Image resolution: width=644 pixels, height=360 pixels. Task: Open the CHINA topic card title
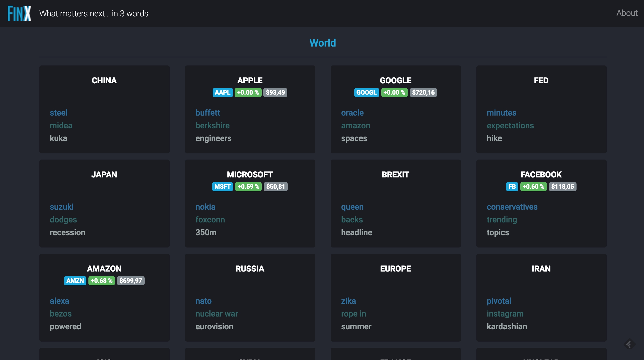tap(104, 81)
